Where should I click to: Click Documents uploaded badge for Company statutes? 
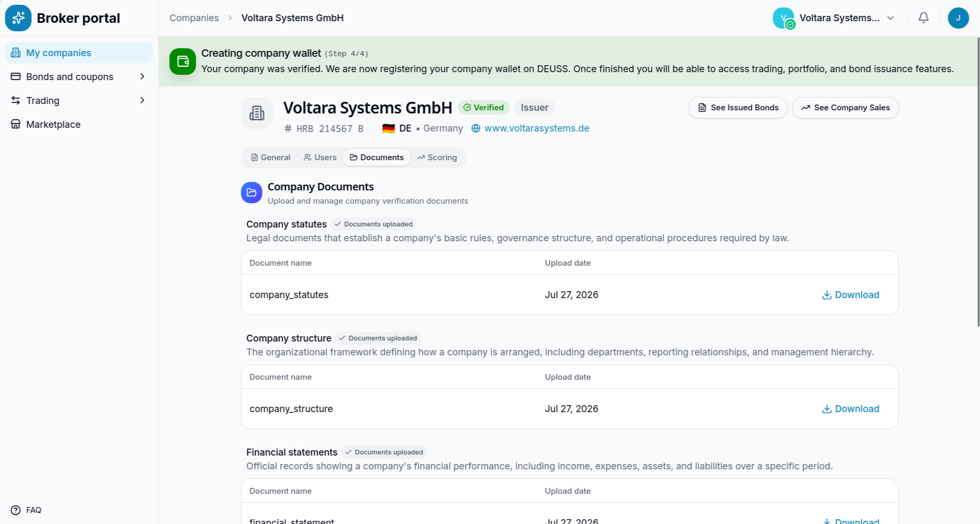coord(373,224)
